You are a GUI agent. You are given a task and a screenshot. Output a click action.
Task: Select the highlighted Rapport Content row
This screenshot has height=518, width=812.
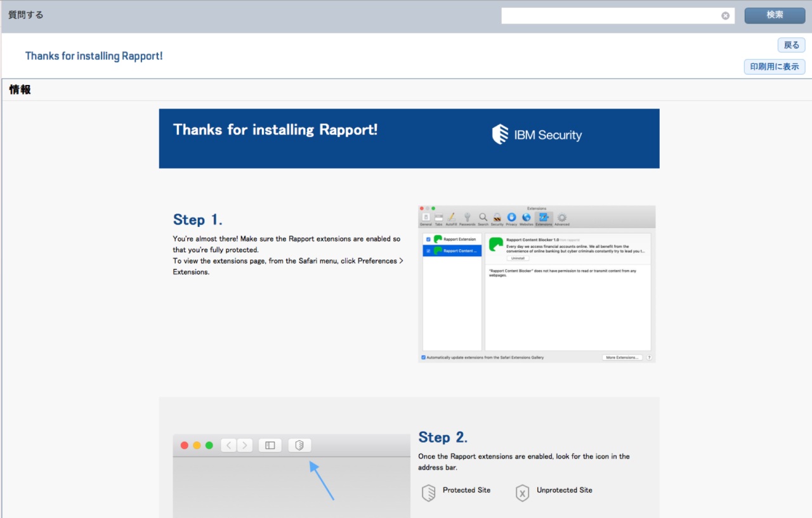pyautogui.click(x=452, y=251)
